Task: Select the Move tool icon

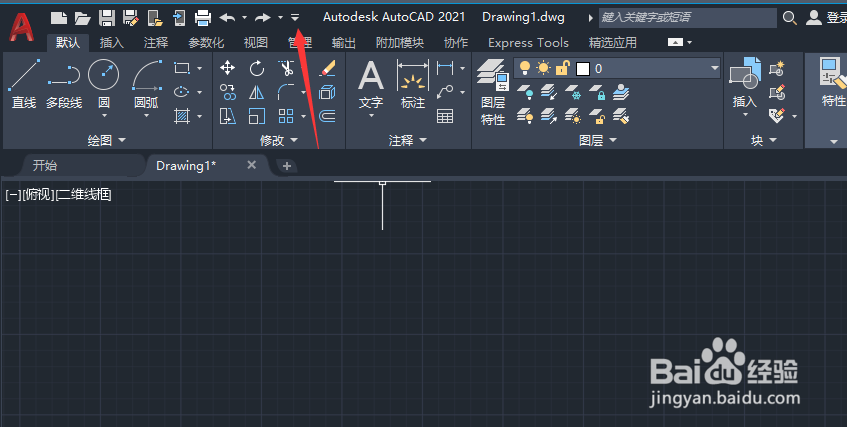Action: [x=227, y=68]
